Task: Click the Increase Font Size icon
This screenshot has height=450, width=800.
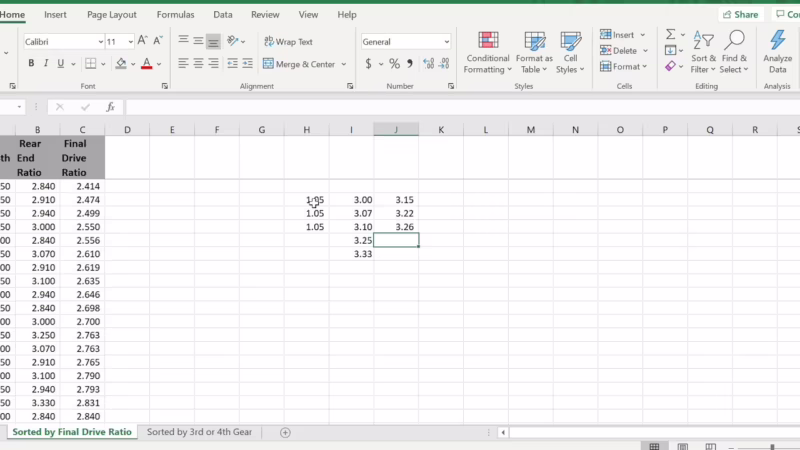Action: 143,41
